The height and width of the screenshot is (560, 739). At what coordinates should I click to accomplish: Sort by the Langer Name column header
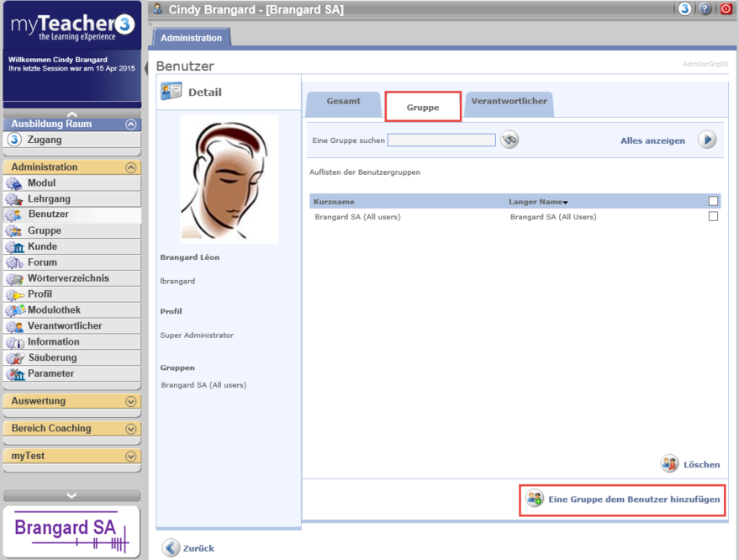(x=536, y=202)
